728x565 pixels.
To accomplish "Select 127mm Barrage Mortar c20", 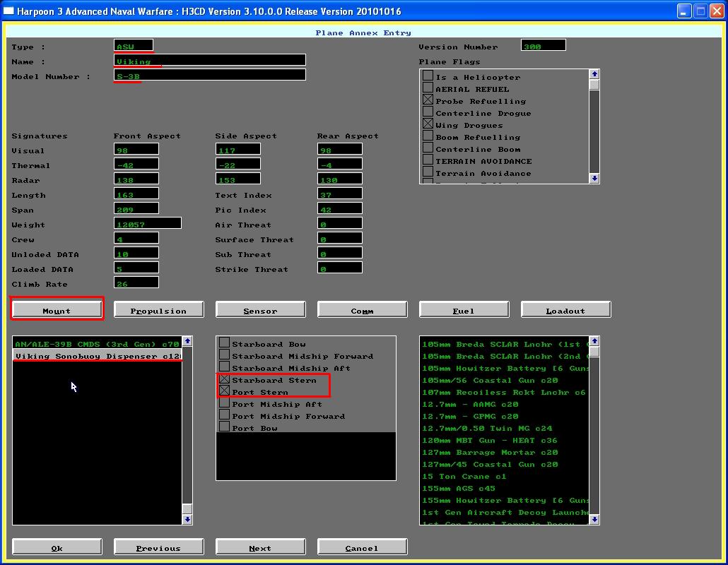I will (505, 452).
